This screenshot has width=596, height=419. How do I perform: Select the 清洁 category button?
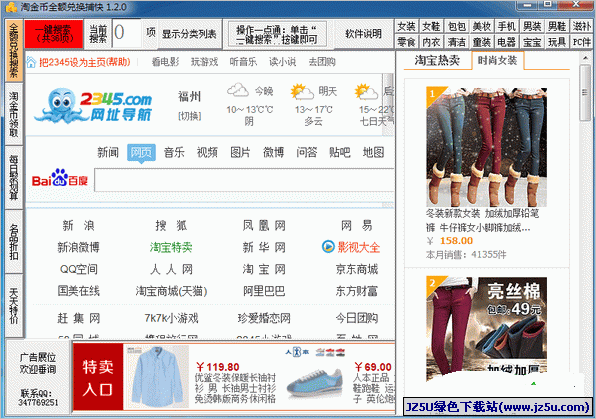[457, 42]
